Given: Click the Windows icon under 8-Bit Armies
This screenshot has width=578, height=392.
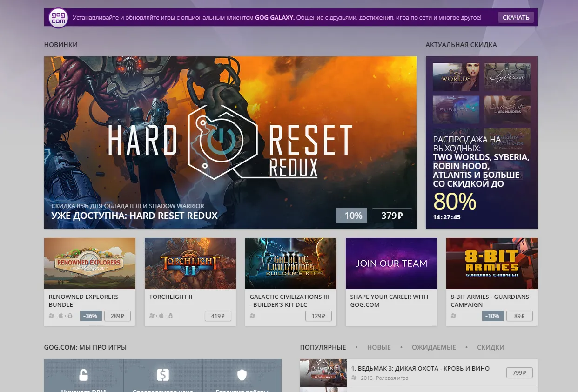Looking at the screenshot, I should point(454,316).
